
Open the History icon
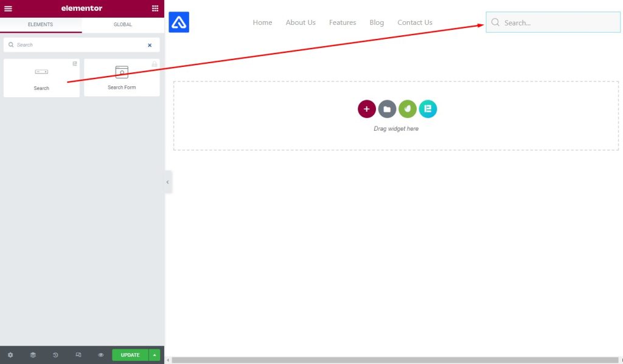coord(55,355)
